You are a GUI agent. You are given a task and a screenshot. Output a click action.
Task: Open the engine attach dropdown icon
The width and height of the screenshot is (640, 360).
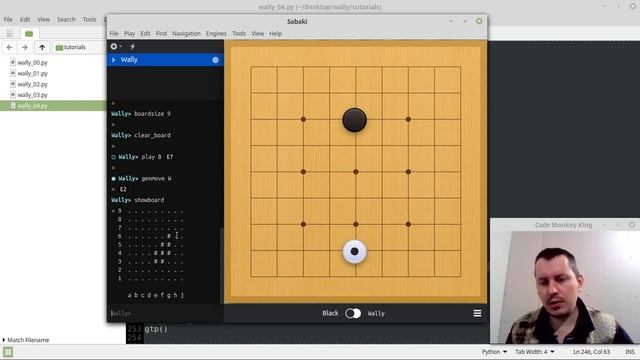116,47
